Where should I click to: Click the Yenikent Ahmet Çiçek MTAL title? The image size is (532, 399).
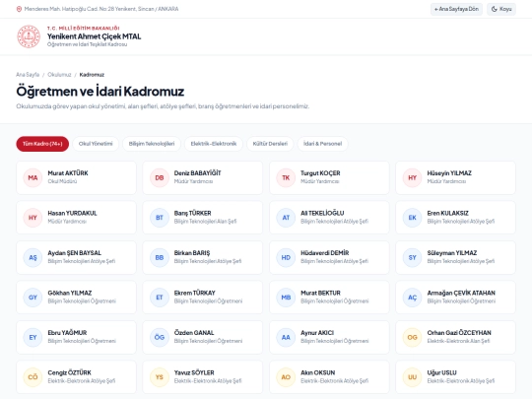pos(94,36)
